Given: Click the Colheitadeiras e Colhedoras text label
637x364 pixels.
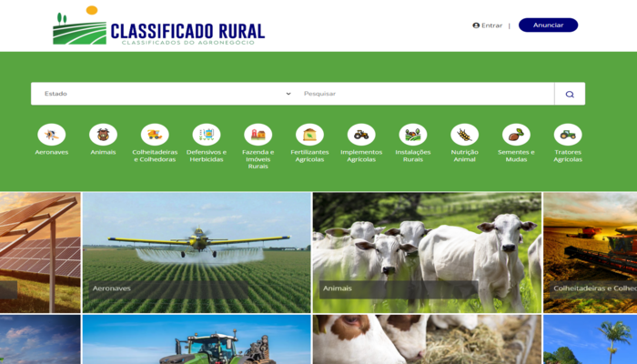Looking at the screenshot, I should click(155, 156).
